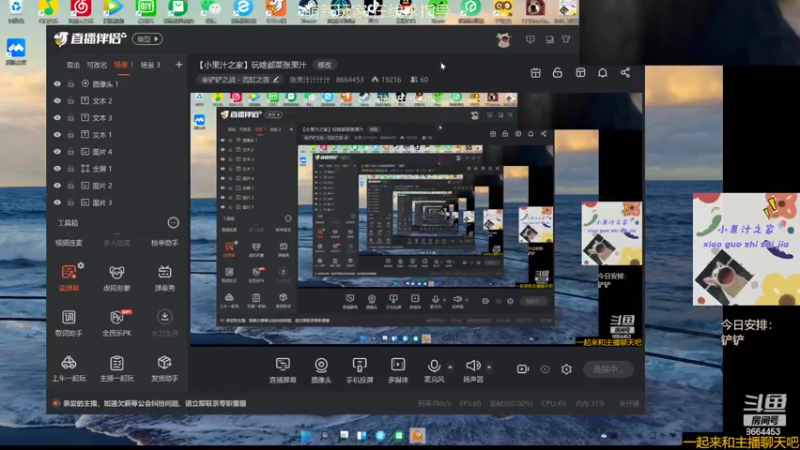
Task: Click the 连接中 start button
Action: click(608, 369)
